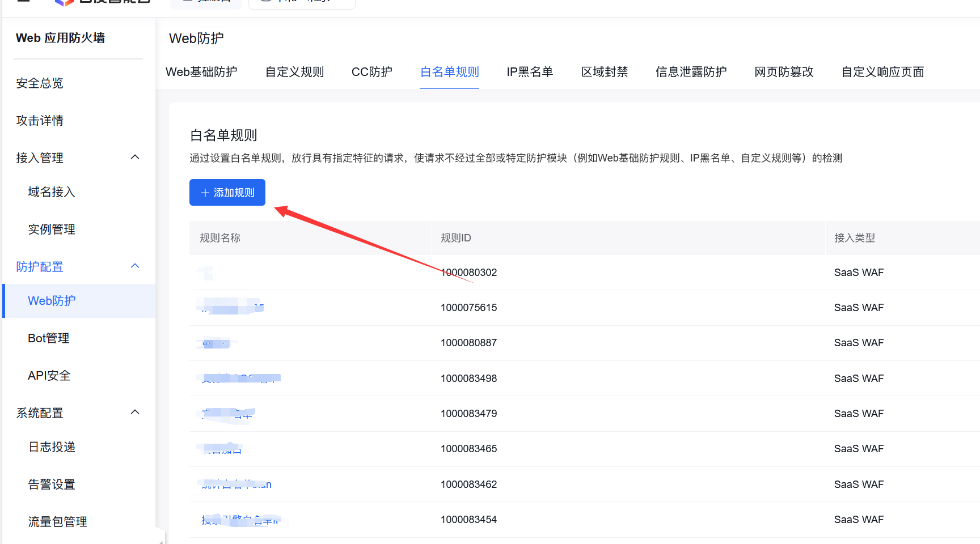Select the rule row with ID 1000080302

coord(468,272)
